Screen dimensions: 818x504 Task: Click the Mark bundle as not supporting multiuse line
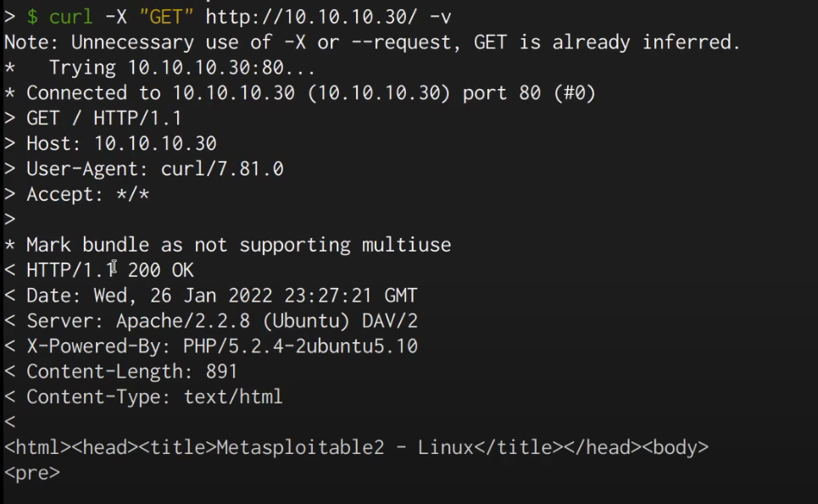(238, 246)
